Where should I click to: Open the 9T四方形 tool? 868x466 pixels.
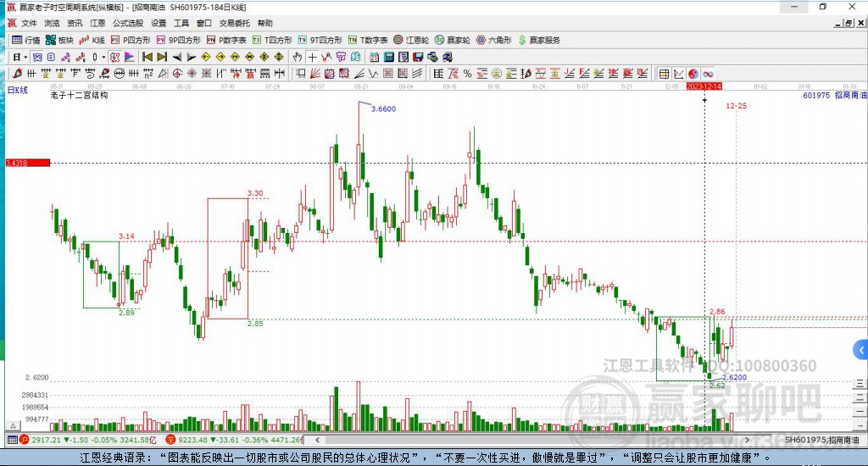pyautogui.click(x=320, y=40)
